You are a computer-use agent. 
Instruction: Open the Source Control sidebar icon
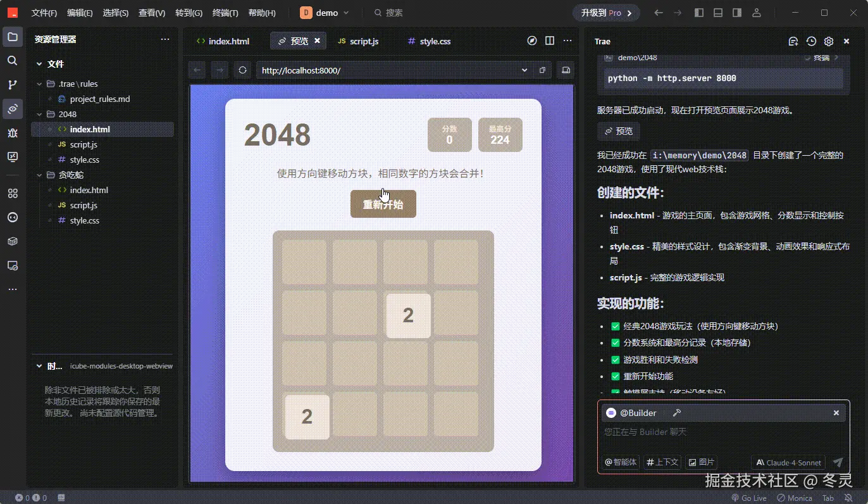13,85
